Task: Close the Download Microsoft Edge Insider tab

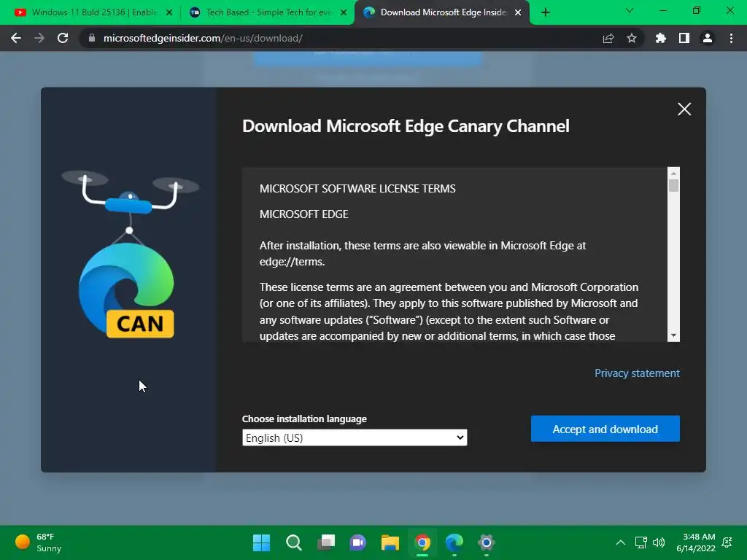Action: [519, 12]
